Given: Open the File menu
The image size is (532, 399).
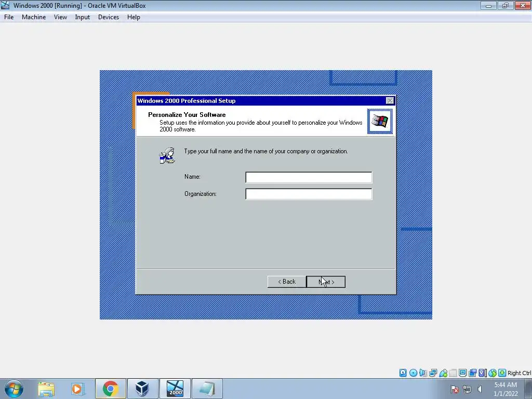Looking at the screenshot, I should click(9, 17).
